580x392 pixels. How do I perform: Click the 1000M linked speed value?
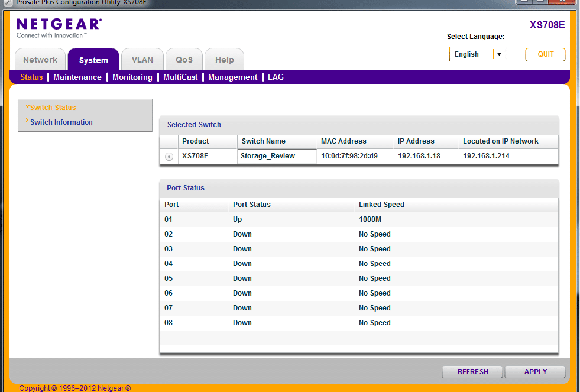tap(370, 219)
